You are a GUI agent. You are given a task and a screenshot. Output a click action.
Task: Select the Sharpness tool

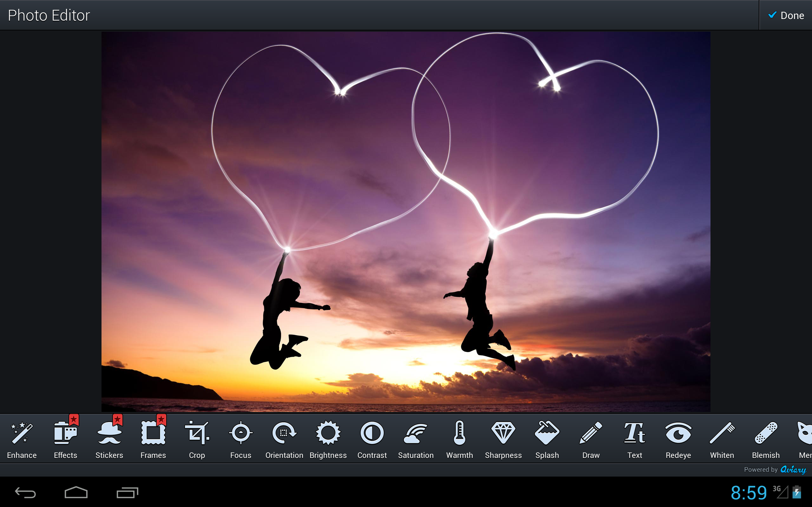[x=503, y=439]
